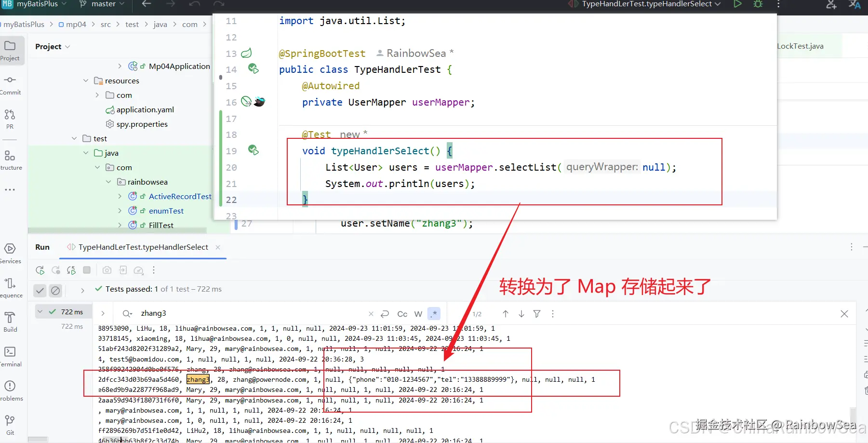Go to next search occurrence

click(x=521, y=314)
